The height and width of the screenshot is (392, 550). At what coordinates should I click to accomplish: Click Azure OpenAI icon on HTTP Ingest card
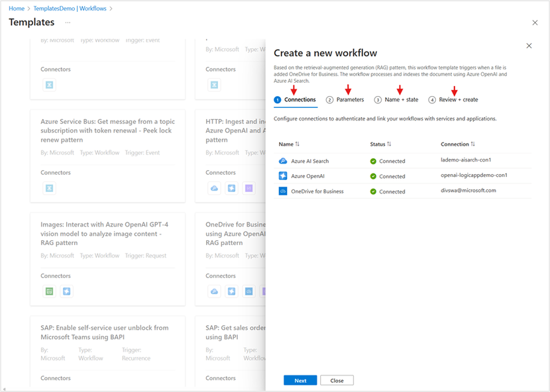point(231,188)
